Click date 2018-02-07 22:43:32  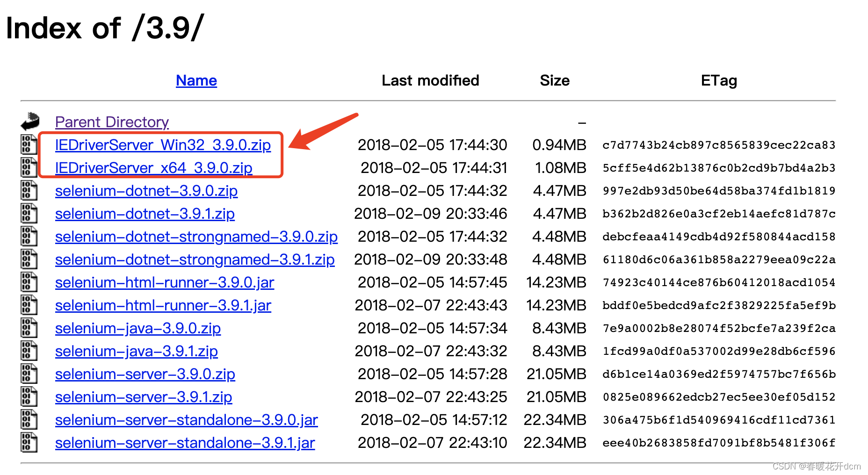[431, 351]
